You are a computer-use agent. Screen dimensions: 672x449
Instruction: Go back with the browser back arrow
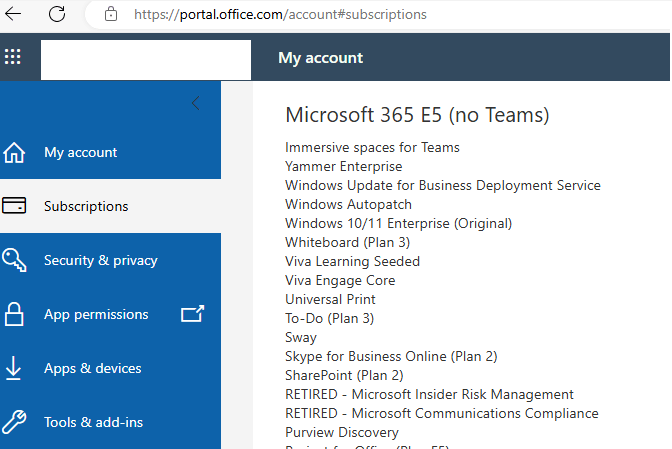coord(13,14)
